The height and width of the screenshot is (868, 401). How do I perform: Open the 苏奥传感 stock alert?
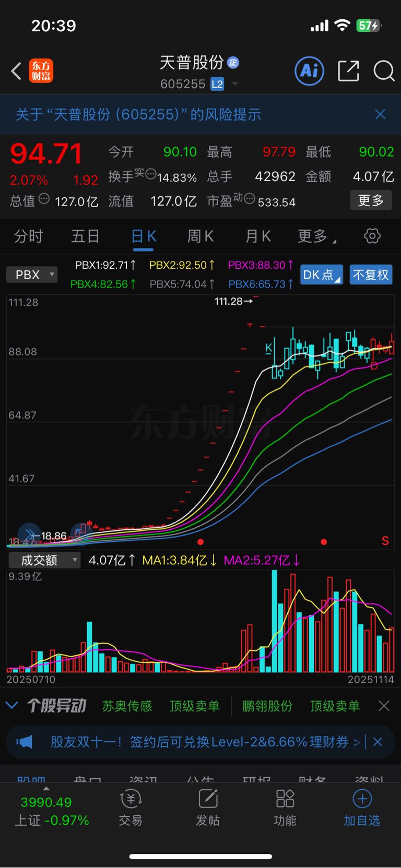(x=127, y=706)
